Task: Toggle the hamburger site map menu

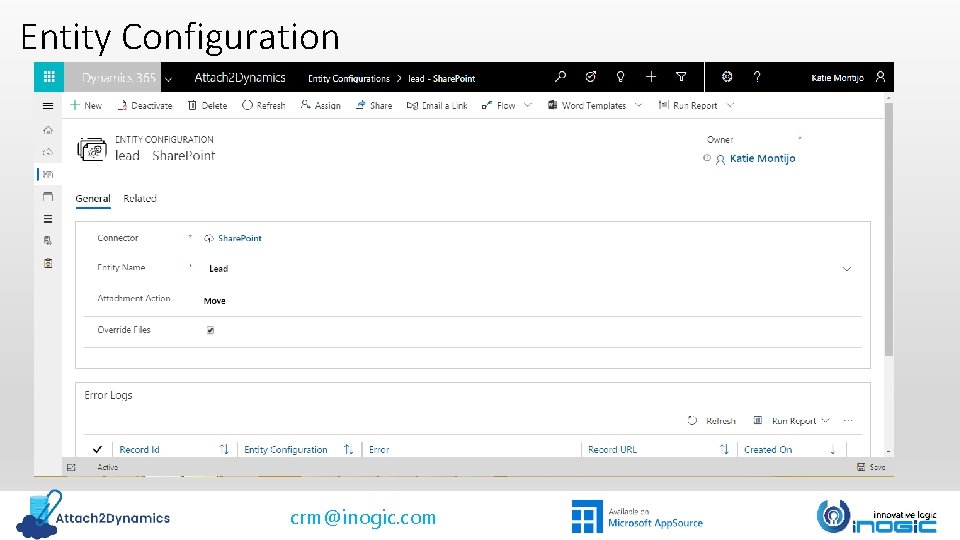Action: coord(48,106)
